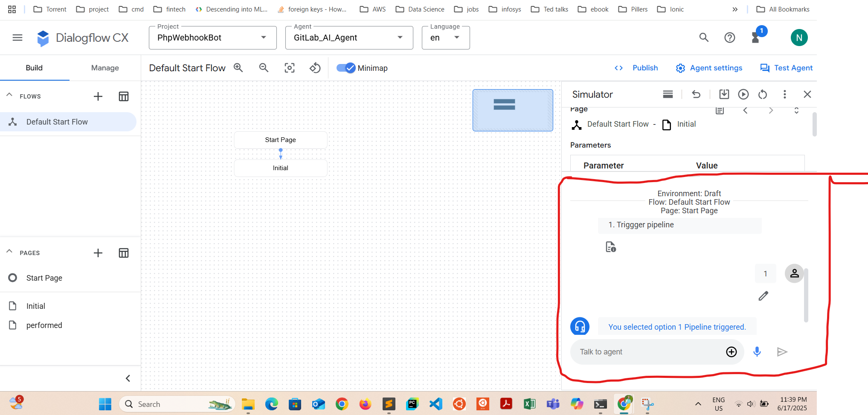Expand the Simulator page section vertically
Viewport: 868px width, 415px height.
point(796,110)
